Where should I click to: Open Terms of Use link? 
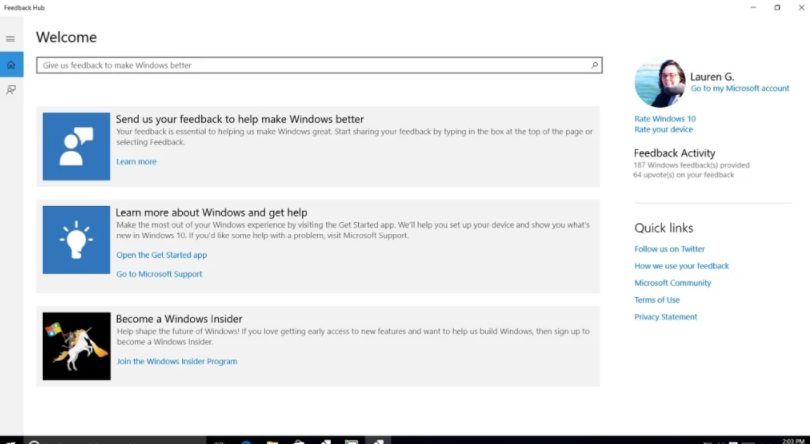tap(657, 300)
